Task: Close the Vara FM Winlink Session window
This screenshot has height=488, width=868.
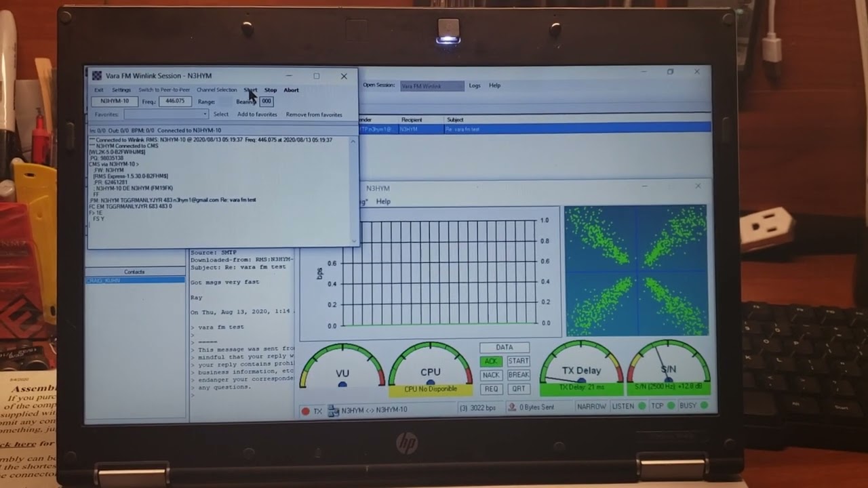Action: [x=344, y=76]
